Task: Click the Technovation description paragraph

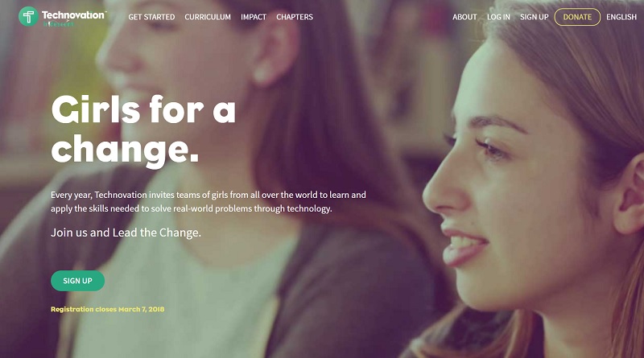Action: coord(208,202)
